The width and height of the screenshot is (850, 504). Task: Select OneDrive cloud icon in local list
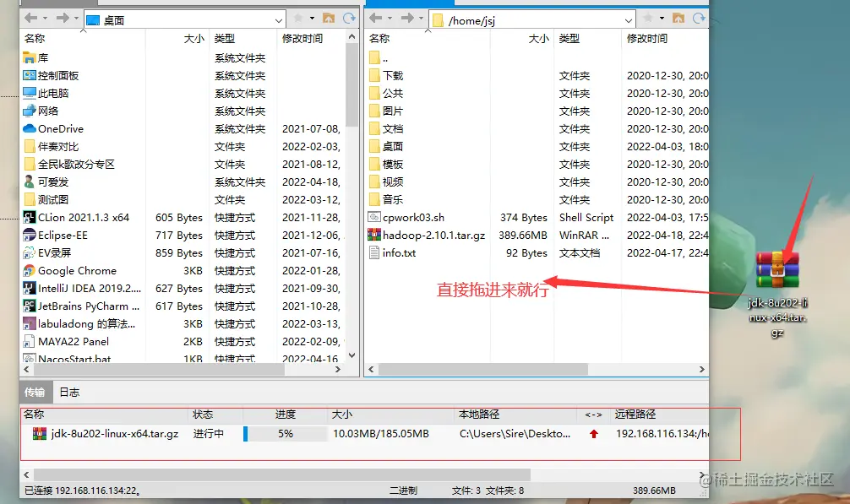(30, 129)
